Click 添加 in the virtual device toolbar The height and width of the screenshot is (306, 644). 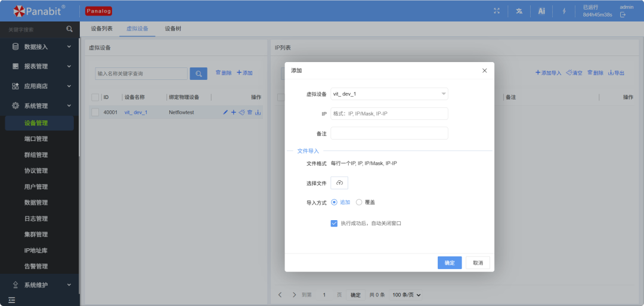click(245, 73)
